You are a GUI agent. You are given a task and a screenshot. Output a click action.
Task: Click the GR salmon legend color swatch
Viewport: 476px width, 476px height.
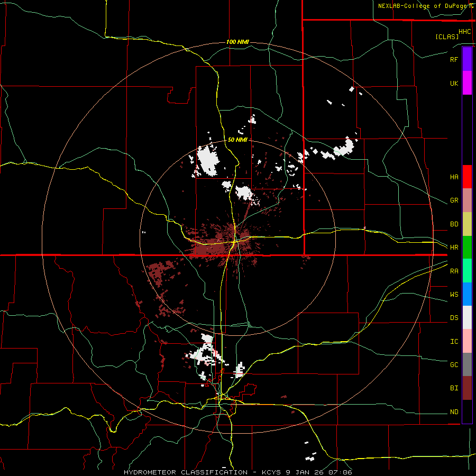coord(467,200)
